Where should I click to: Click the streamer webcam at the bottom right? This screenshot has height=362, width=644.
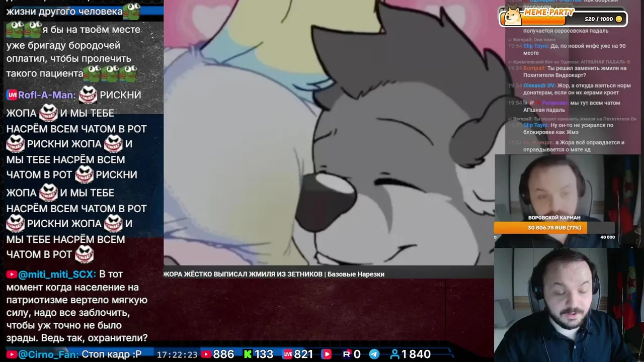(x=569, y=305)
